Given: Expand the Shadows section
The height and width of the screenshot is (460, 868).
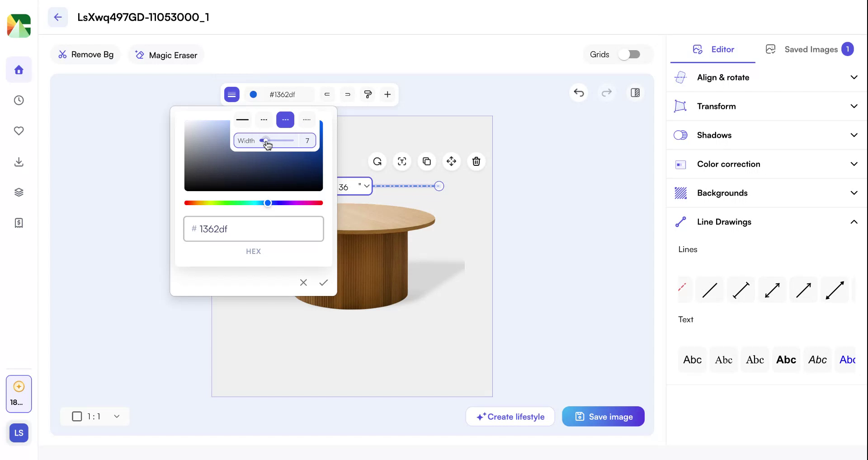Looking at the screenshot, I should [x=766, y=135].
